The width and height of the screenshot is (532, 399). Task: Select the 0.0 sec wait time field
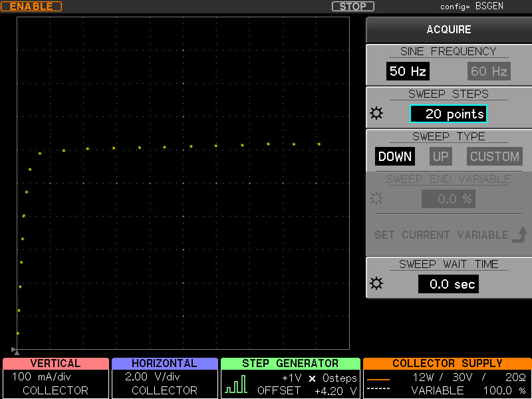click(448, 284)
